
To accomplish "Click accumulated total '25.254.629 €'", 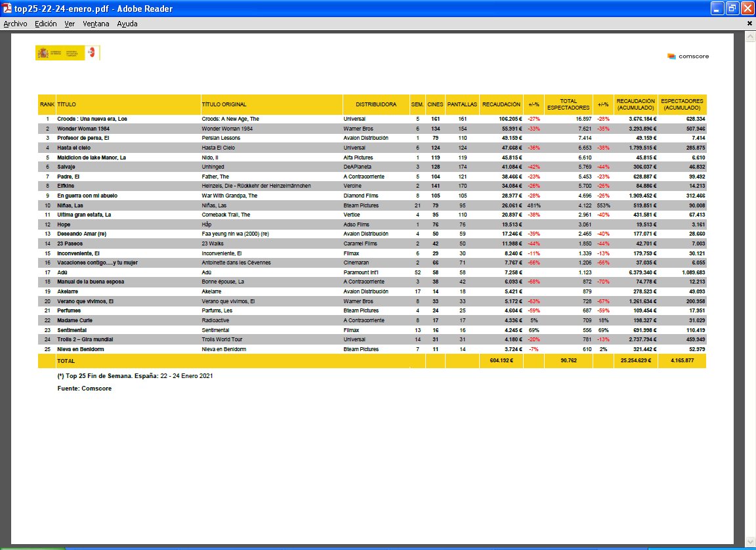I will pyautogui.click(x=635, y=360).
